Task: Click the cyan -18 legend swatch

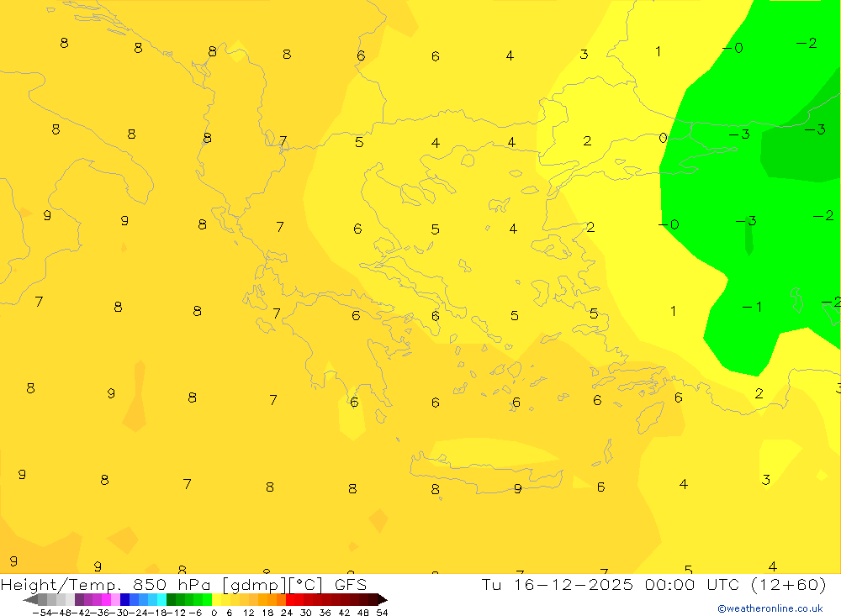Action: click(161, 599)
